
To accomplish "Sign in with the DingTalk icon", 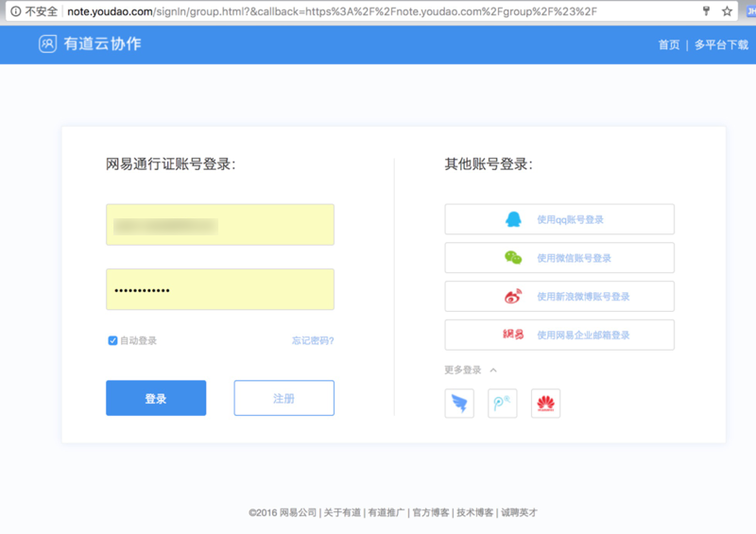I will coord(459,404).
